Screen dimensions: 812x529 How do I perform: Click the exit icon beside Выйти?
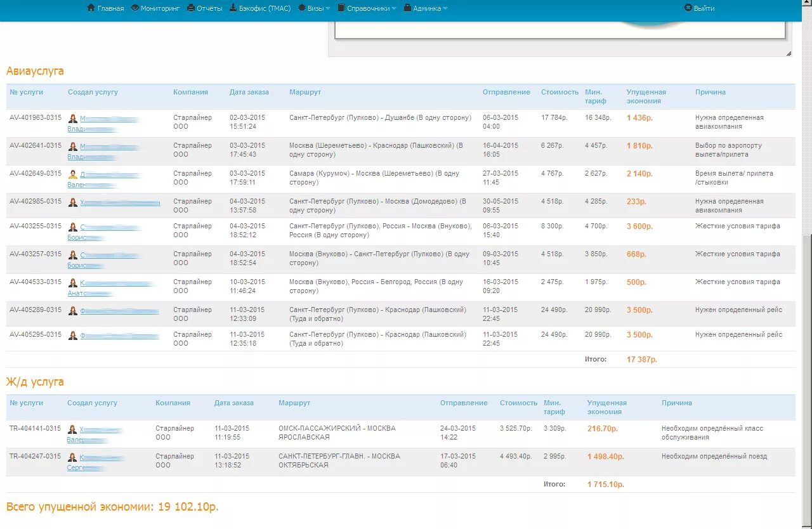point(688,8)
